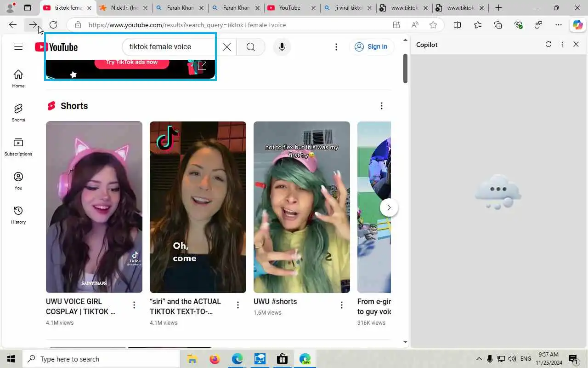The image size is (588, 368).
Task: Open options for UWU VOICE GIRL short
Action: [x=134, y=305]
